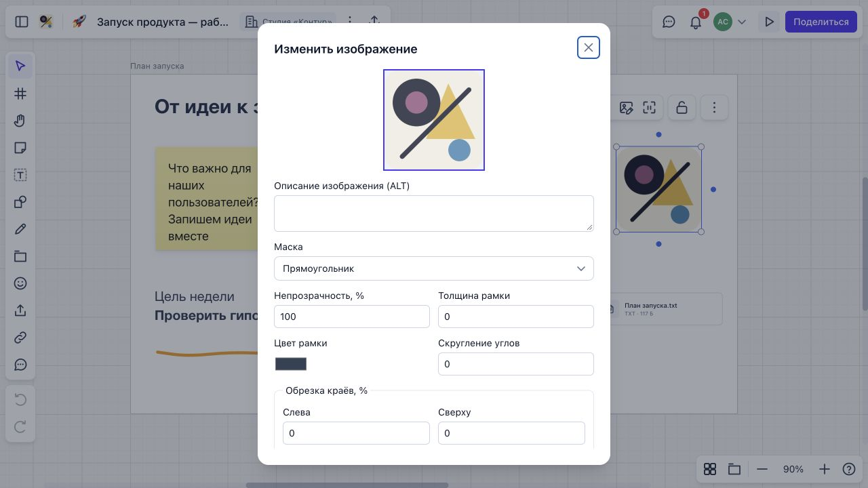Viewport: 868px width, 488px height.
Task: Click the undo arrow
Action: pyautogui.click(x=20, y=400)
